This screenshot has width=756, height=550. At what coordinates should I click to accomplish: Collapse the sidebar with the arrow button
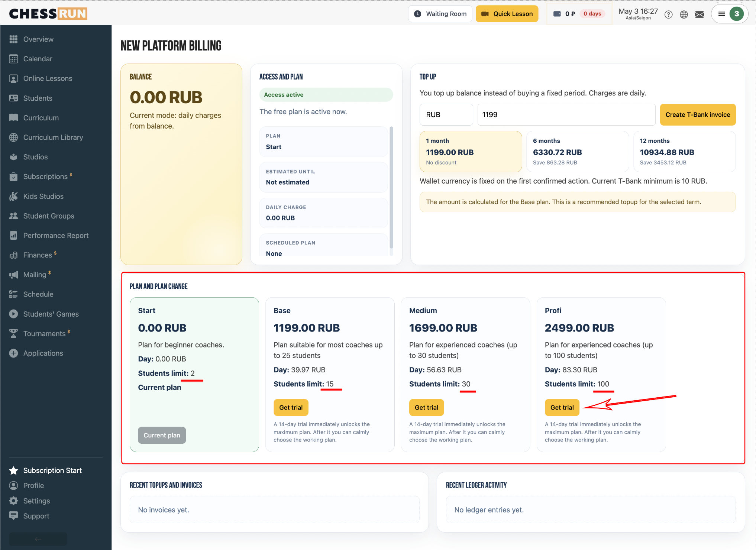(38, 539)
